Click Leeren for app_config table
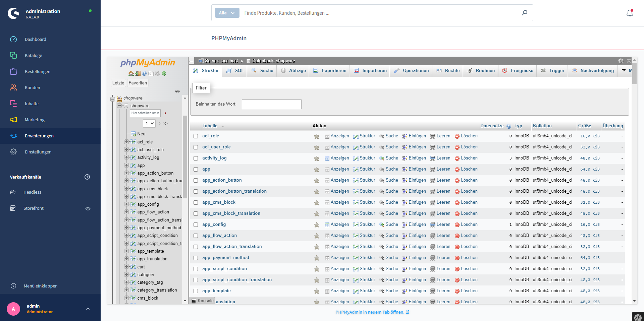Image resolution: width=644 pixels, height=321 pixels. pyautogui.click(x=440, y=224)
